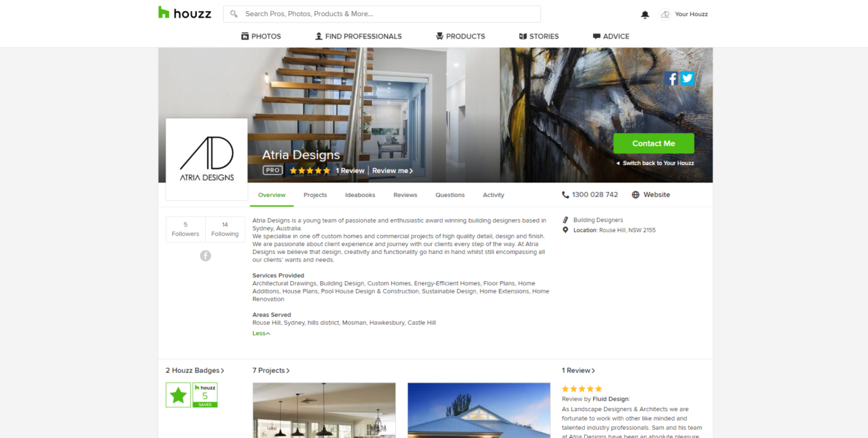This screenshot has width=868, height=438.
Task: Switch to the Projects tab
Action: (315, 195)
